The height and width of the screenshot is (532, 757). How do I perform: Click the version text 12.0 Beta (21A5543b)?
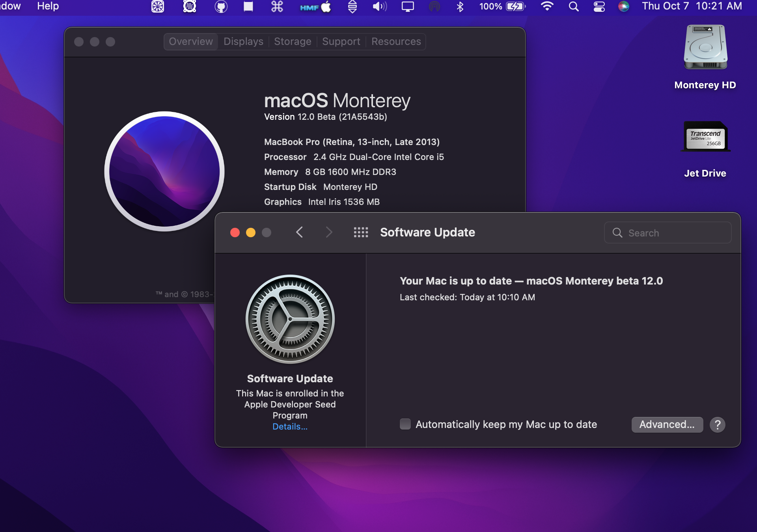[x=325, y=117]
